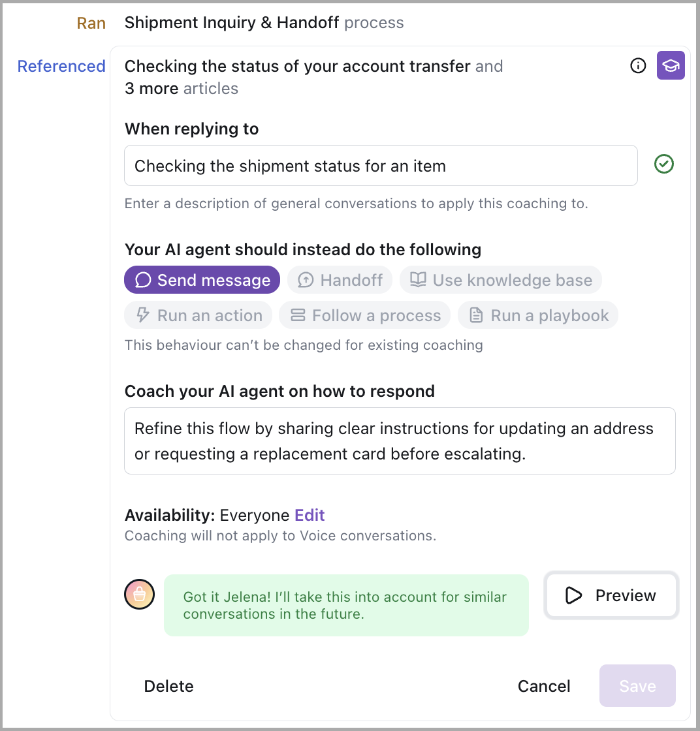Click the AI agent shopping bag avatar
The height and width of the screenshot is (731, 700).
(x=139, y=594)
